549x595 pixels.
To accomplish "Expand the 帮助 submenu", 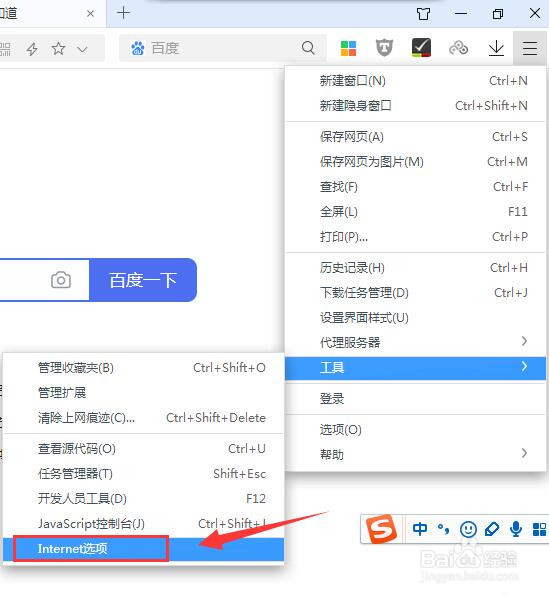I will pos(415,455).
